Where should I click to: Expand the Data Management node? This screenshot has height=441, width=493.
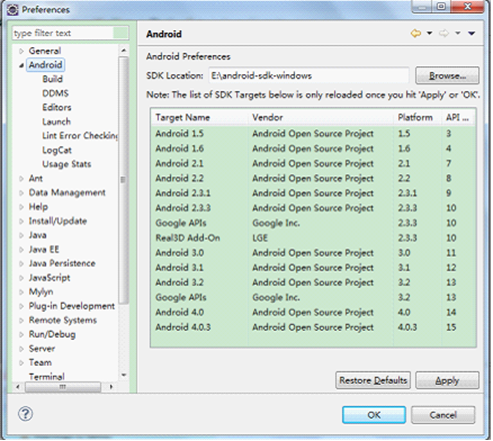pyautogui.click(x=21, y=193)
